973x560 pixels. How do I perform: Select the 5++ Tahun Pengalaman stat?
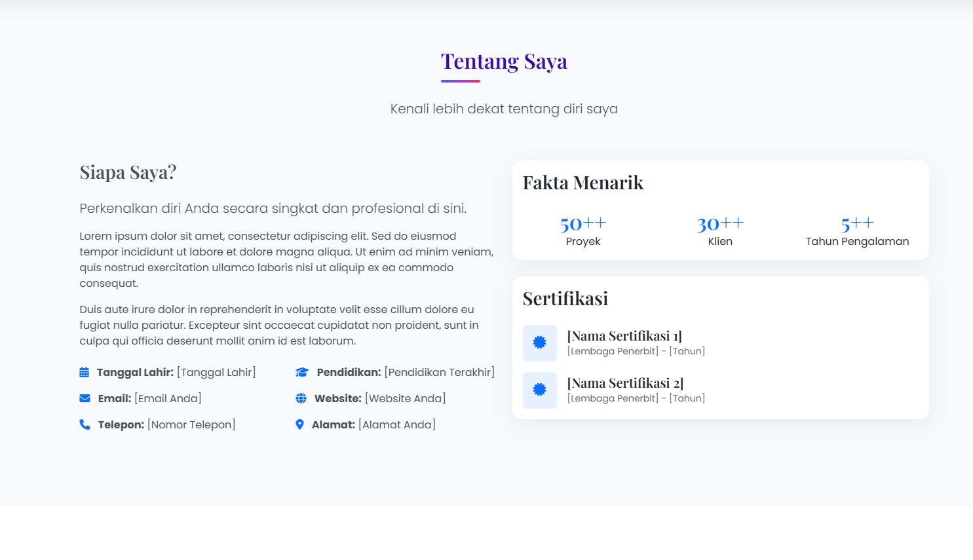click(856, 229)
